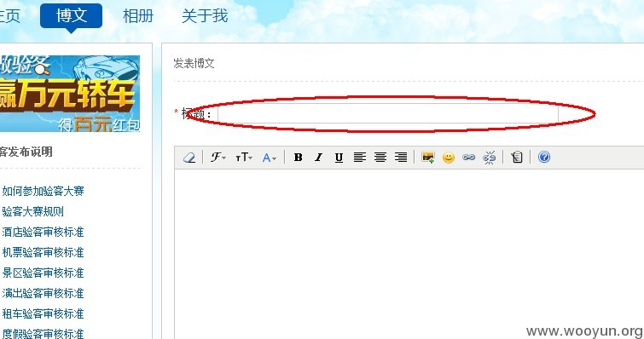Viewport: 644px width, 339px height.
Task: Open the font family dropdown
Action: [x=218, y=157]
